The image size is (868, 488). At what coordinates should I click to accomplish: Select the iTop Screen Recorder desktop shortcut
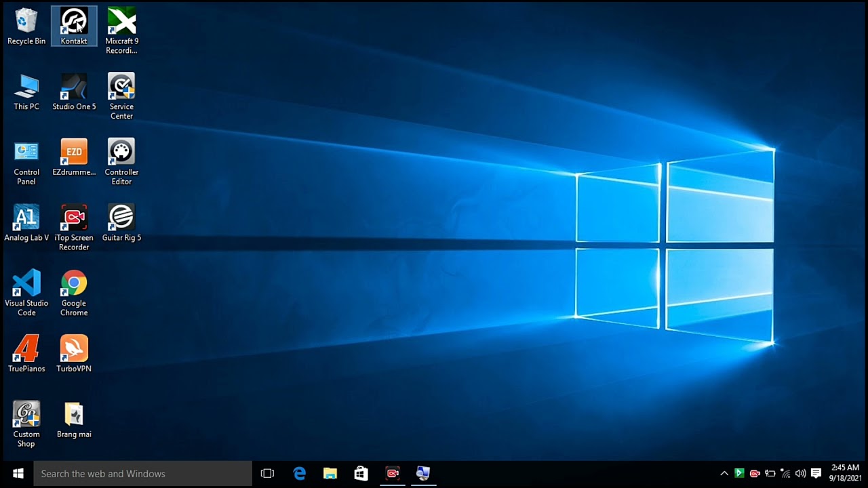(74, 228)
